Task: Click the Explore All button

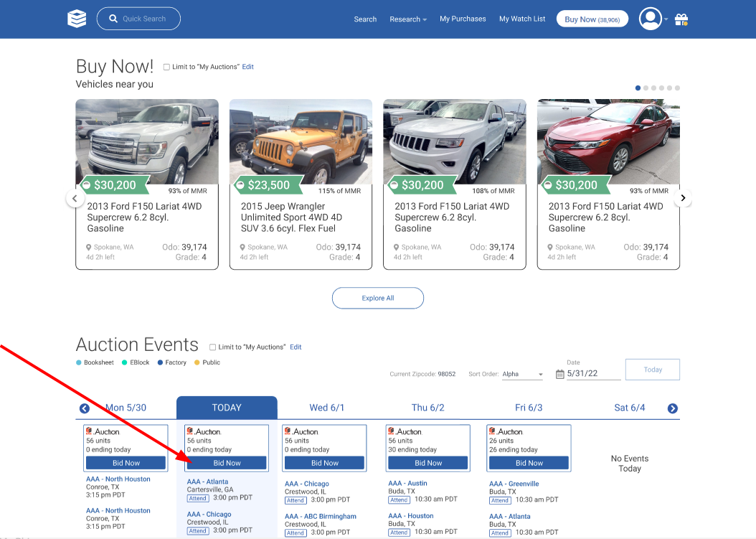Action: [378, 299]
